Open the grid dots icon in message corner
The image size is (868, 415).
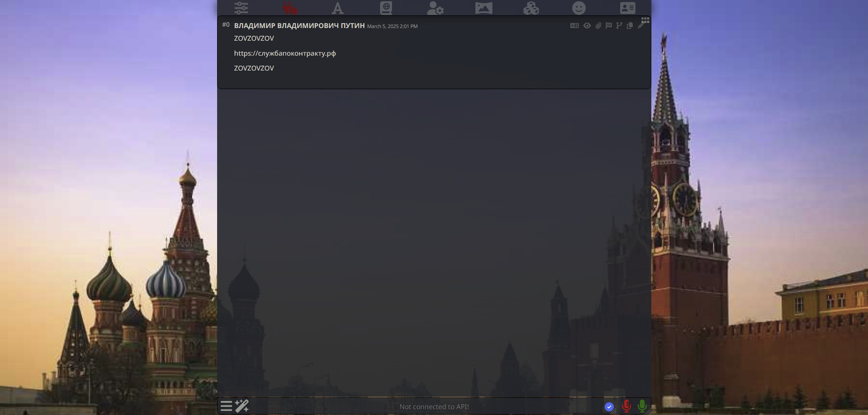coord(645,20)
